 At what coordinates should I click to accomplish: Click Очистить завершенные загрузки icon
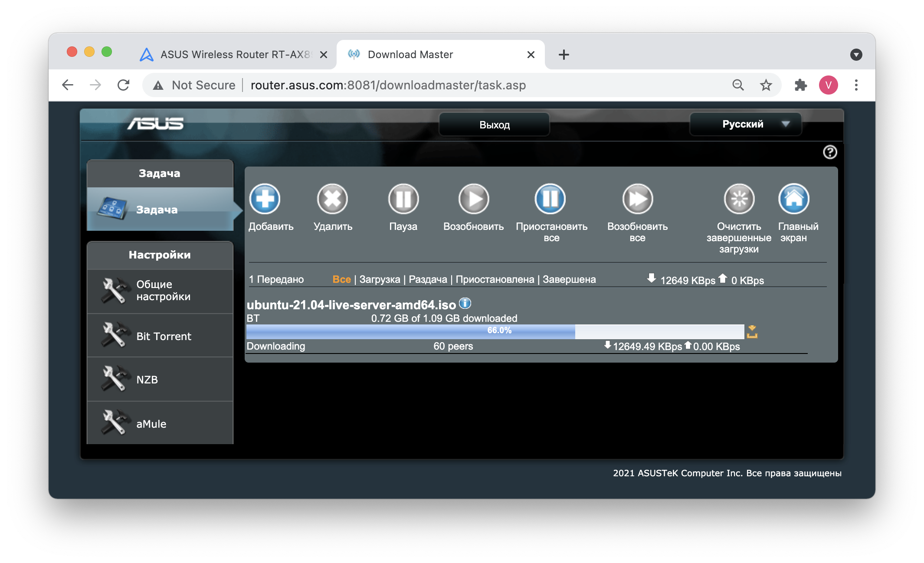[739, 199]
